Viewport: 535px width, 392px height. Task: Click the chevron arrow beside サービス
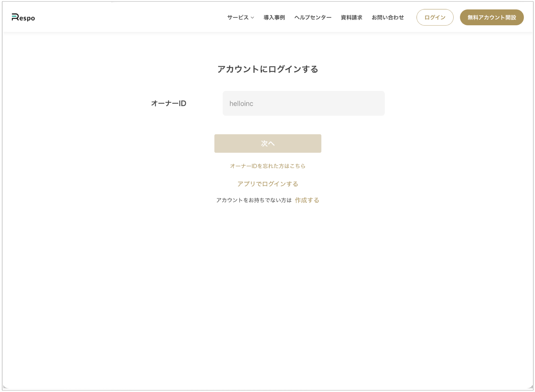pyautogui.click(x=252, y=18)
